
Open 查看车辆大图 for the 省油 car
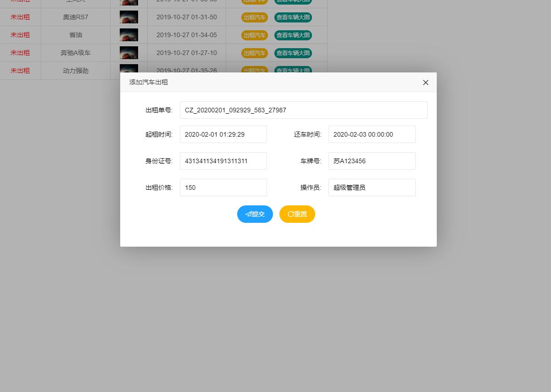point(293,35)
